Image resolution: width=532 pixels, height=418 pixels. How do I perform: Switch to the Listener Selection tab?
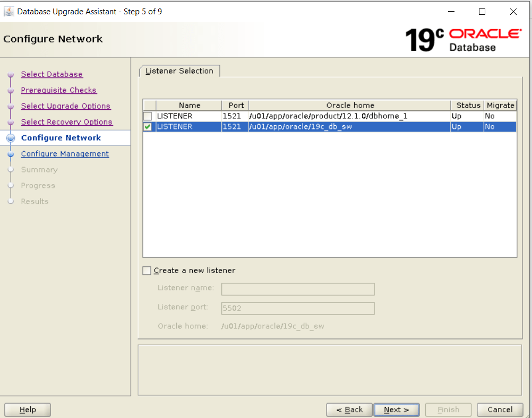(179, 71)
